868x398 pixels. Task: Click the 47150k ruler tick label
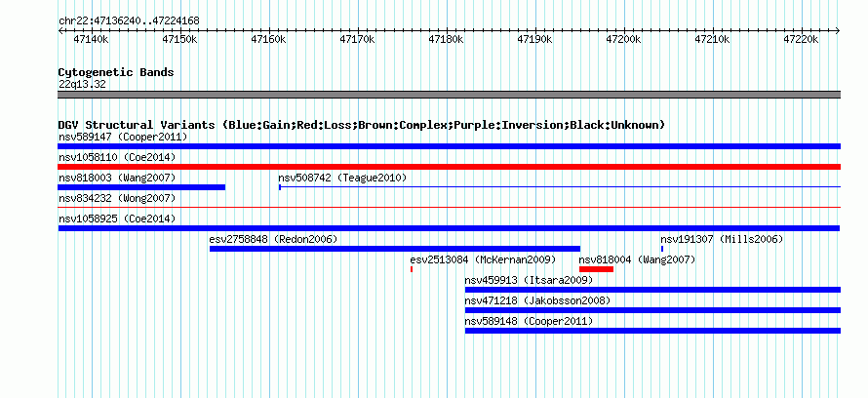pos(179,40)
